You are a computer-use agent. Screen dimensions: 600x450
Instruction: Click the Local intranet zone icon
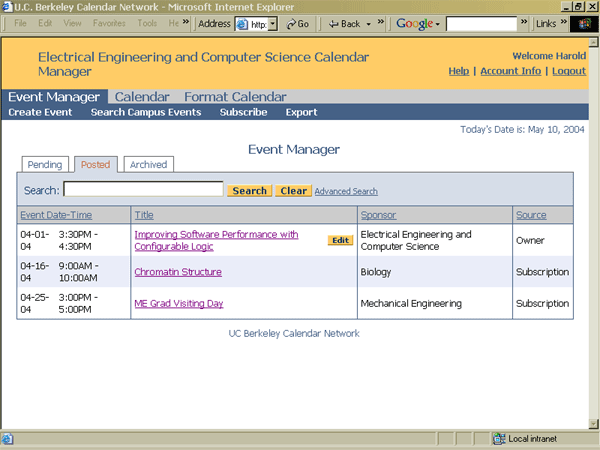(x=499, y=439)
